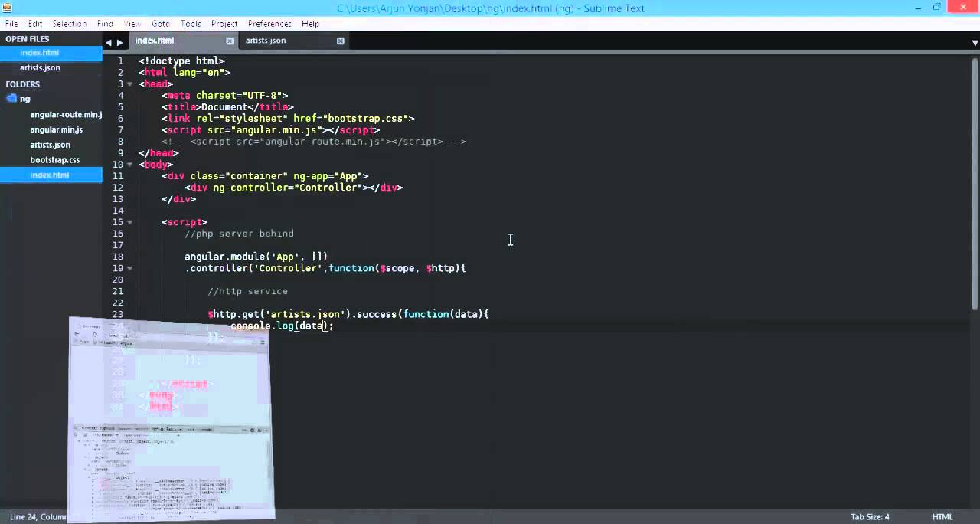
Task: Open angular.min.js in the sidebar
Action: coord(56,130)
